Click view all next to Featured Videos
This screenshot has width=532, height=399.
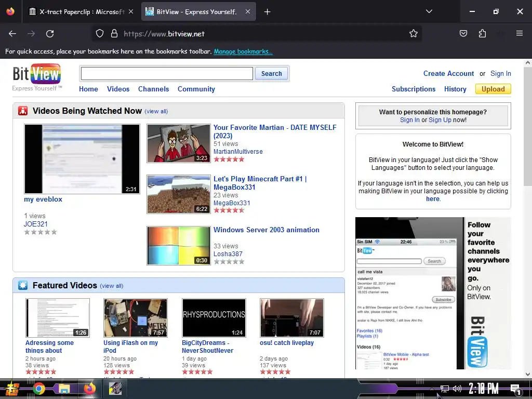tap(111, 286)
